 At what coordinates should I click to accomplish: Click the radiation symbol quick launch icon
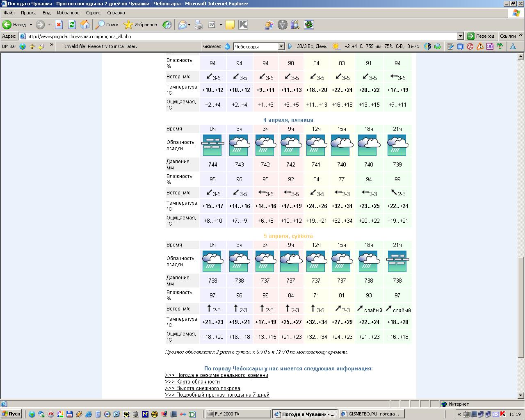pyautogui.click(x=155, y=414)
